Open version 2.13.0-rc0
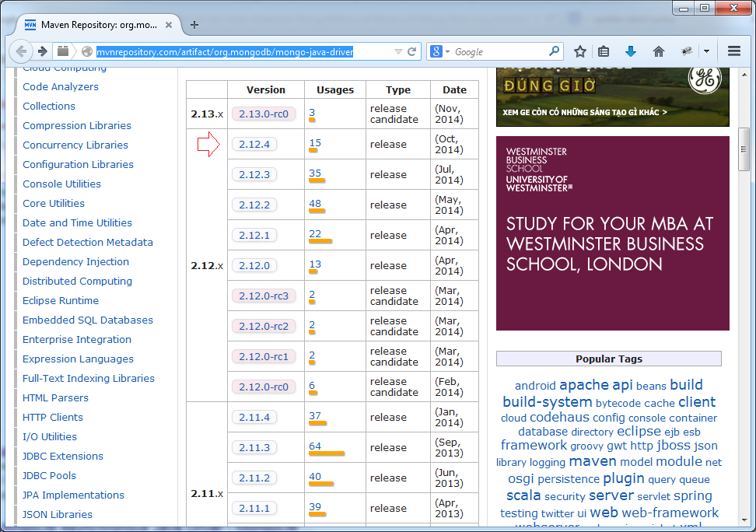The image size is (756, 532). pyautogui.click(x=264, y=114)
